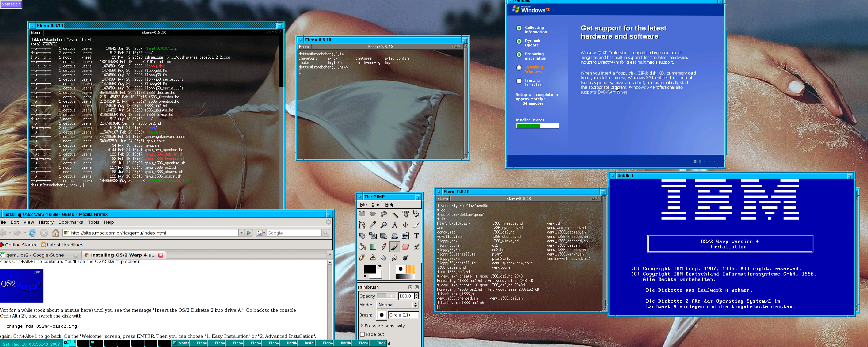
Task: Choose the Crop knife tool
Action: (416, 225)
